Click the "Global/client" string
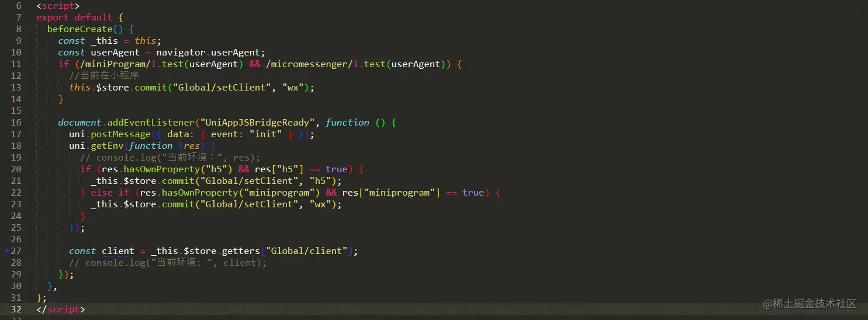Image resolution: width=868 pixels, height=320 pixels. click(x=307, y=251)
